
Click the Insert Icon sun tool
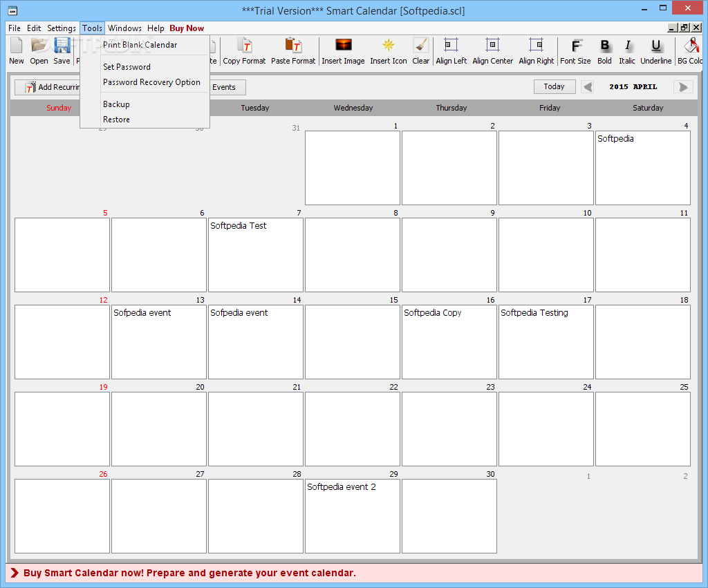pyautogui.click(x=389, y=51)
